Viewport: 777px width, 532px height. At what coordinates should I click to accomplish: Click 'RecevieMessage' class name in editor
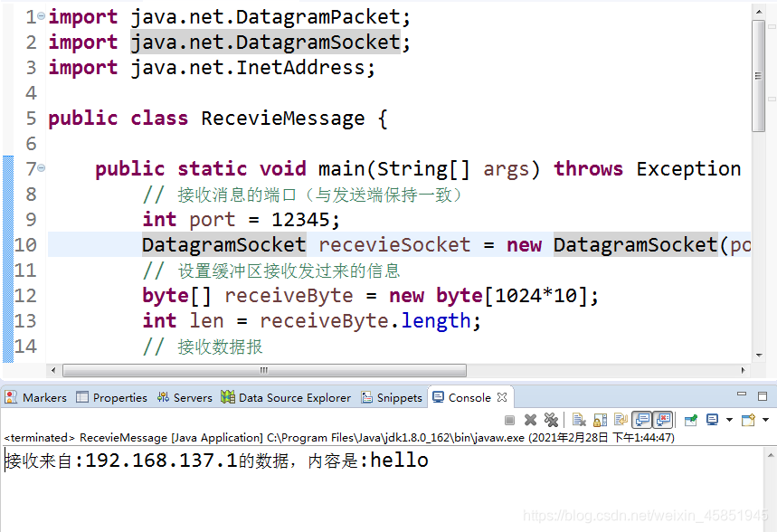[283, 119]
